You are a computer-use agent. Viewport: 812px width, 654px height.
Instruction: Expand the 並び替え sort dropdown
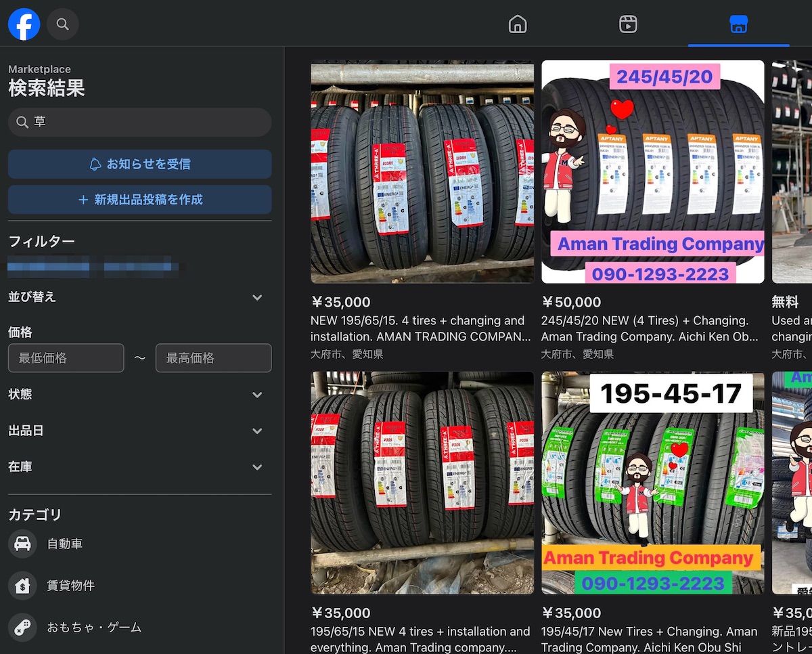coord(257,297)
